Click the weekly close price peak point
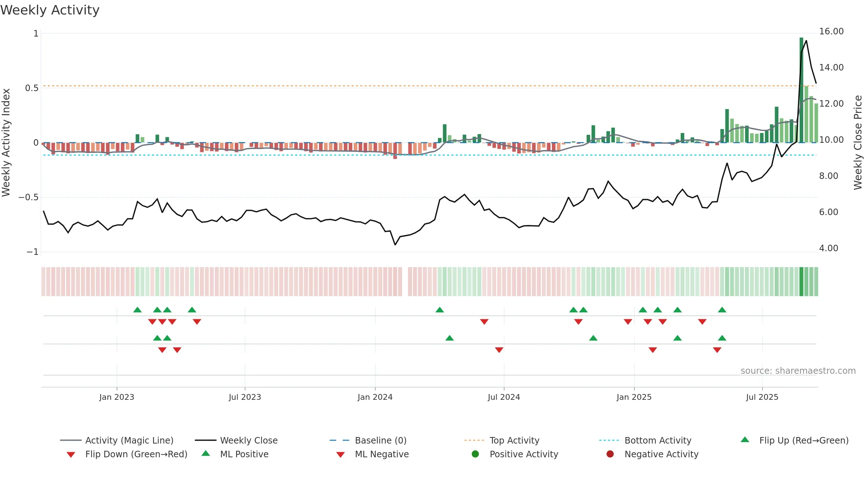 tap(807, 40)
